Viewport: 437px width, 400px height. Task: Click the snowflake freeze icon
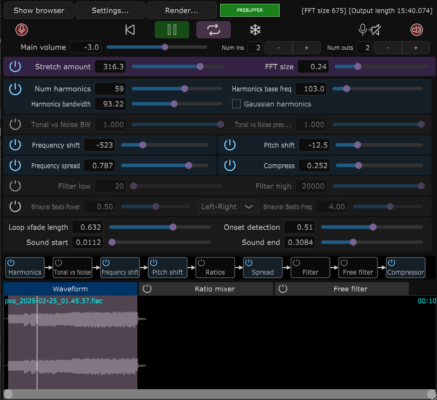click(255, 30)
